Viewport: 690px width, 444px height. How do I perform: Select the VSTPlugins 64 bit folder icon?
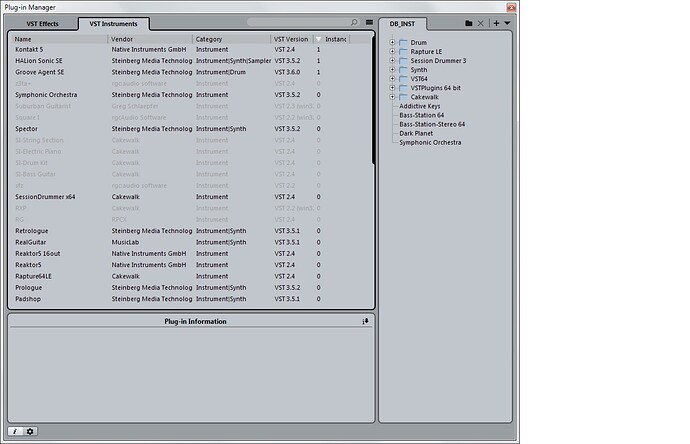click(x=403, y=88)
